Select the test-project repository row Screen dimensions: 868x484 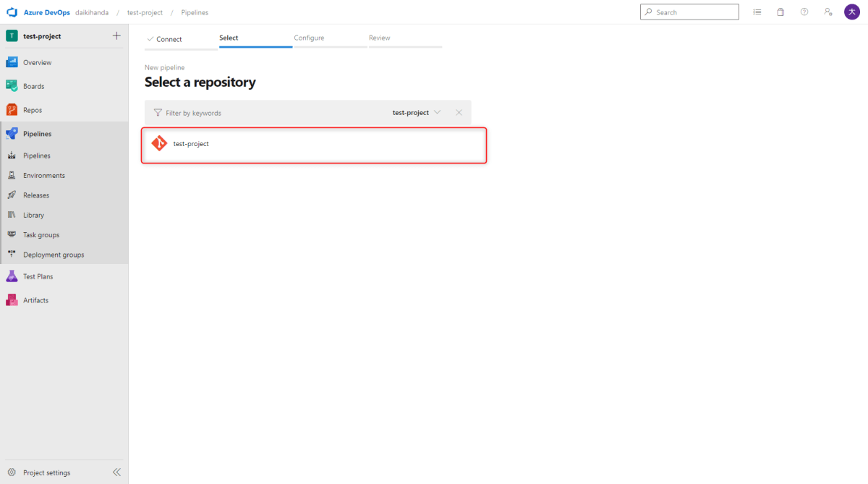313,145
